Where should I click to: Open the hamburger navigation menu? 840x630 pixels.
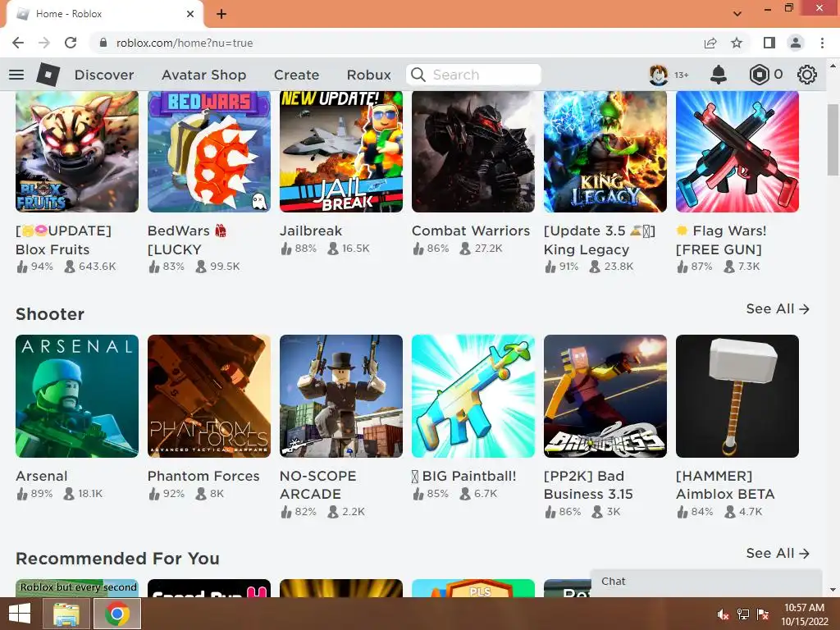(16, 75)
